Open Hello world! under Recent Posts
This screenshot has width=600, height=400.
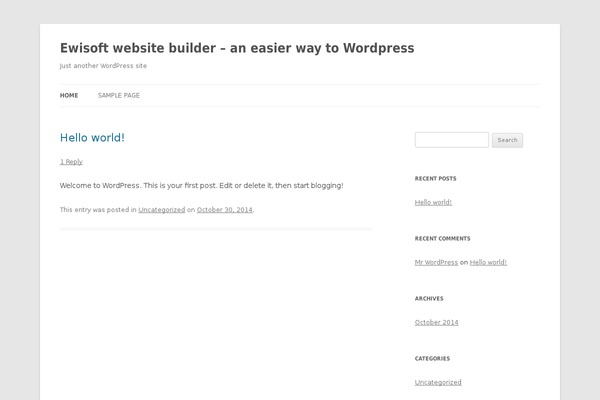pyautogui.click(x=433, y=202)
